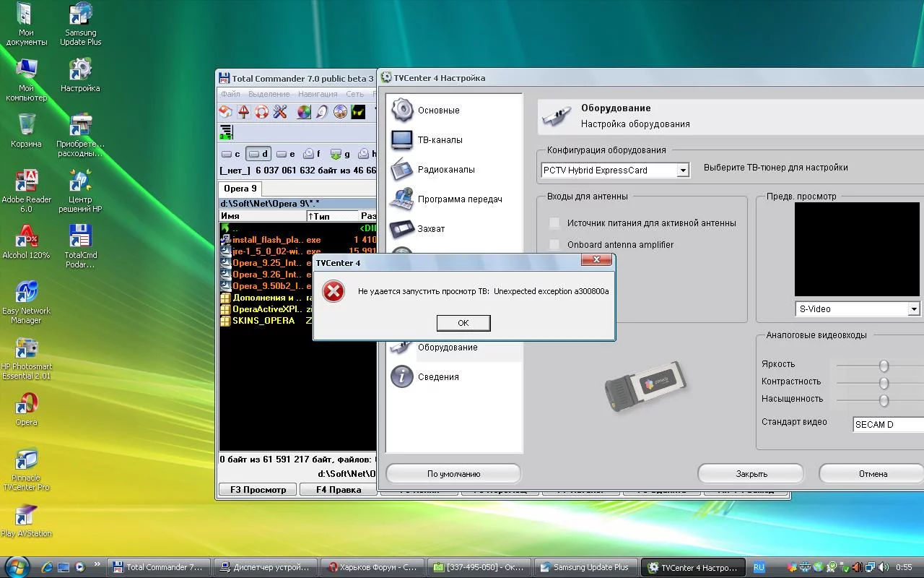Click OK in the TVCenter 4 error dialog
The image size is (924, 578).
[463, 323]
